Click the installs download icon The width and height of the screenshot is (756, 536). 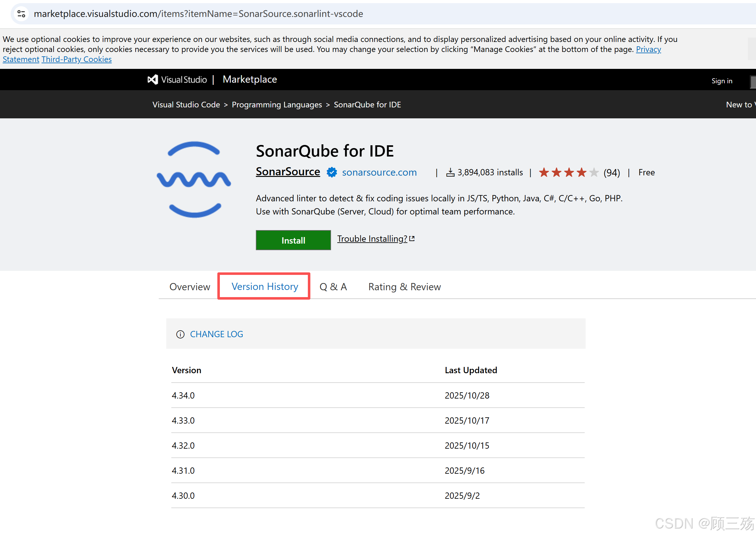click(x=450, y=172)
